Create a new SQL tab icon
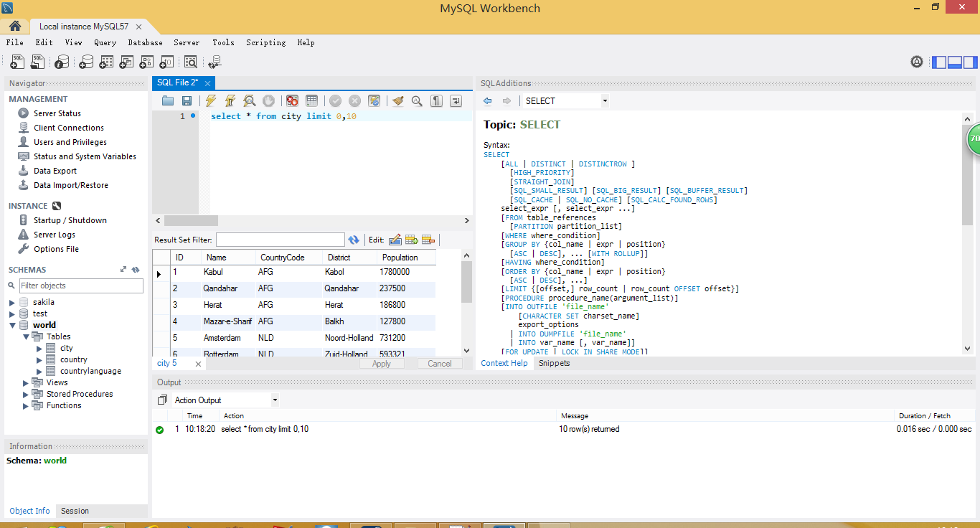980x528 pixels. tap(17, 62)
